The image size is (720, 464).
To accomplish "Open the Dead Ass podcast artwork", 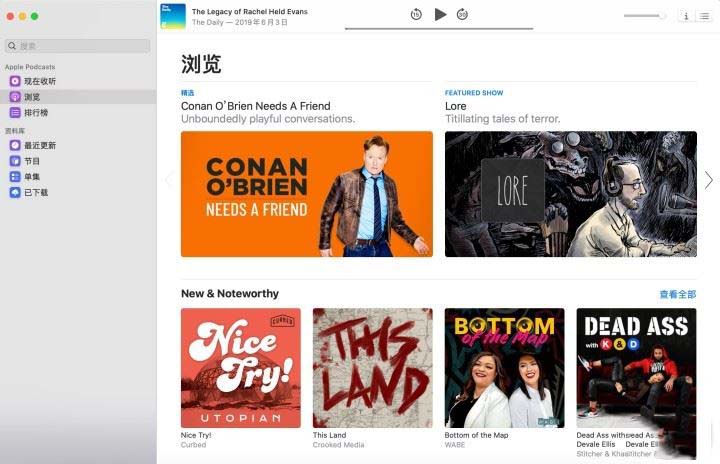I will 636,368.
